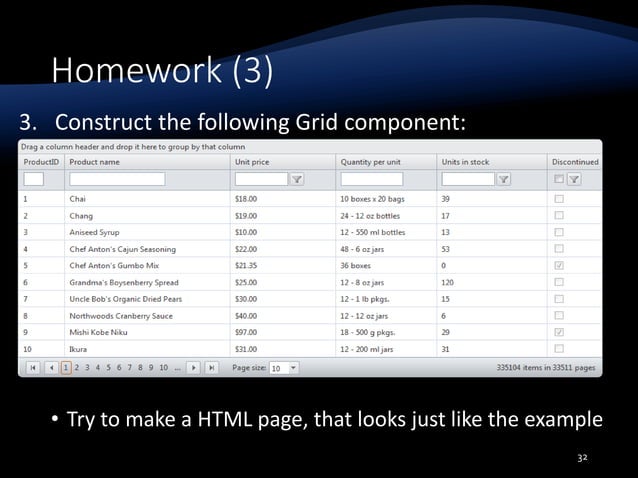Toggle Discontinued checkbox for Ikura row
This screenshot has height=478, width=638.
[559, 349]
